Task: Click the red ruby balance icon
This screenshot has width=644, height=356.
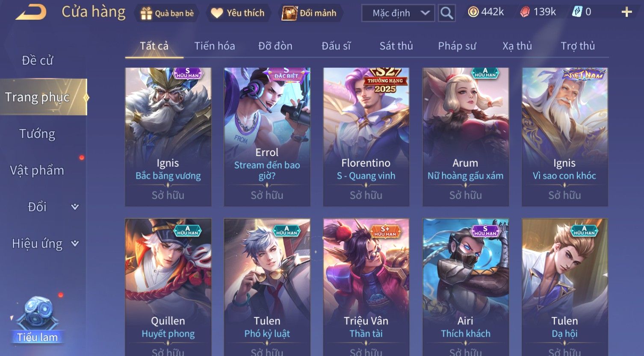Action: click(525, 12)
